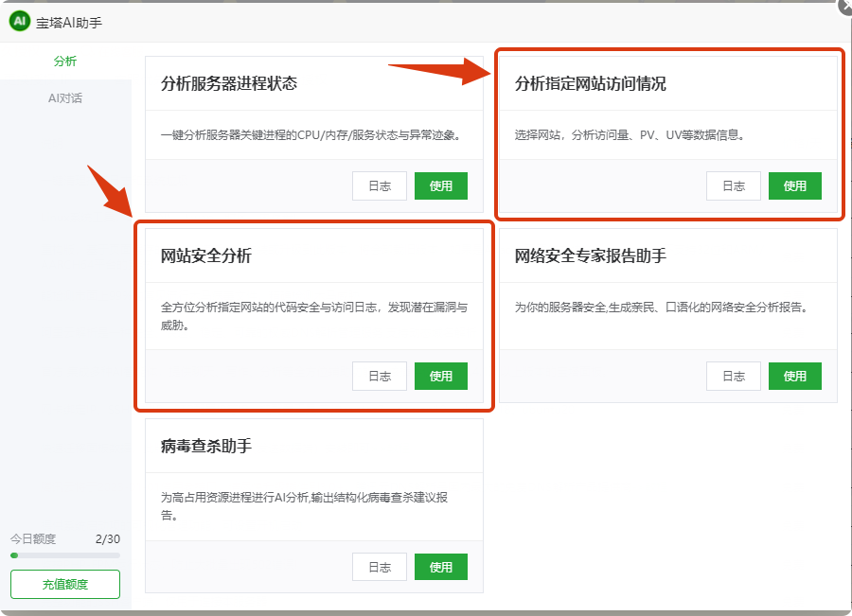Open 日志 for 网络安全专家报告助手

(733, 376)
